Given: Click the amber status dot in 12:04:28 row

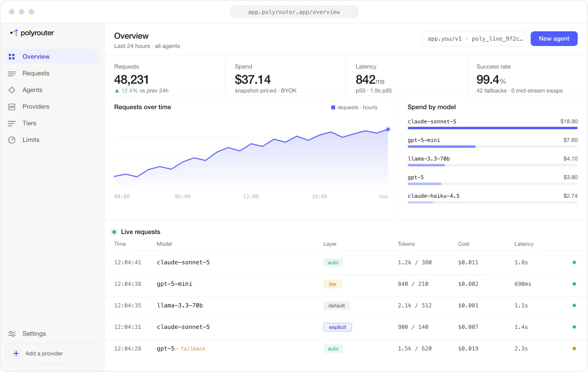Looking at the screenshot, I should pos(574,349).
